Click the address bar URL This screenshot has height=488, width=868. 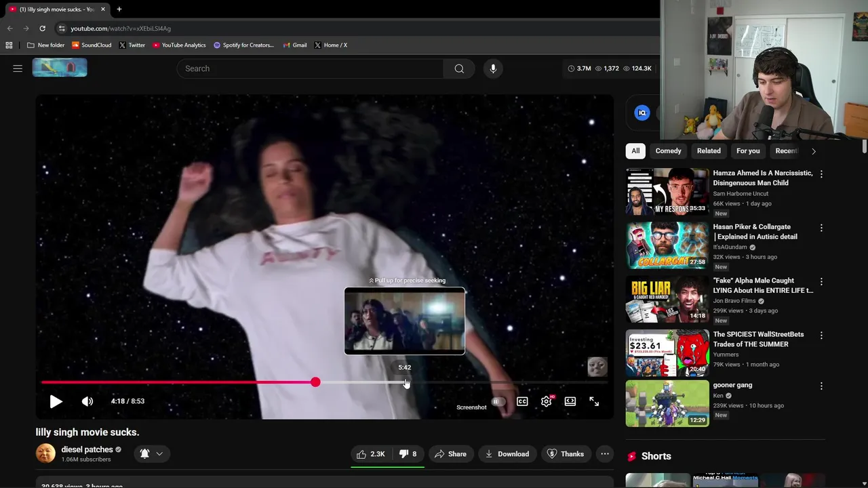[x=121, y=28]
